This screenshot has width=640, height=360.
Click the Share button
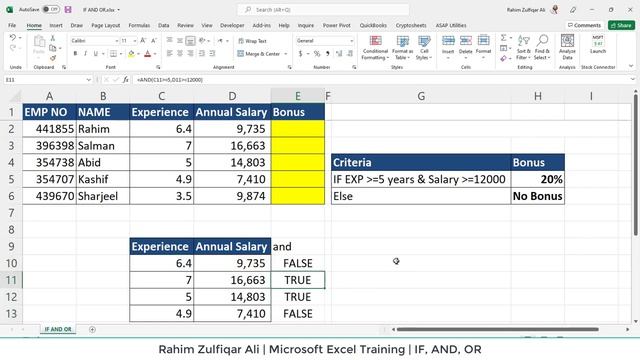pyautogui.click(x=621, y=25)
